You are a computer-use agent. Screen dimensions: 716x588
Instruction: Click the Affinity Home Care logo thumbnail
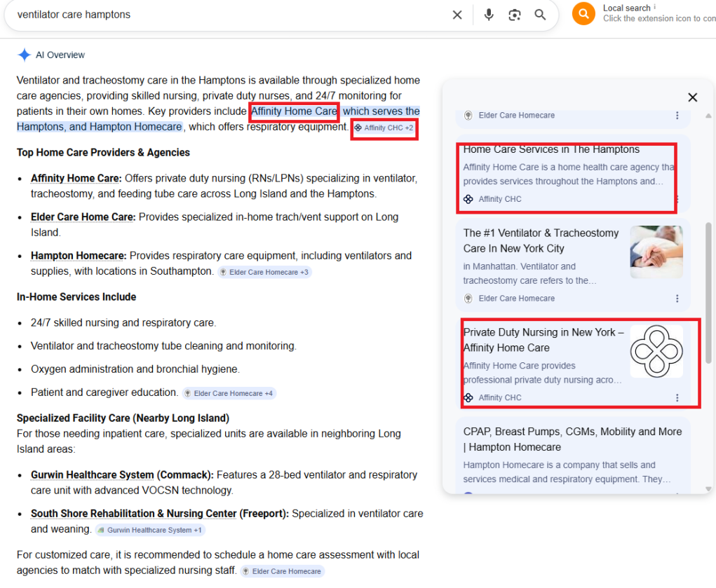[656, 351]
